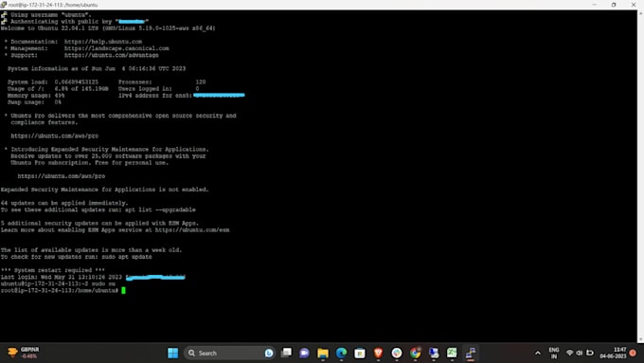
Task: Click the 'Users logged in:' text
Action: point(145,88)
